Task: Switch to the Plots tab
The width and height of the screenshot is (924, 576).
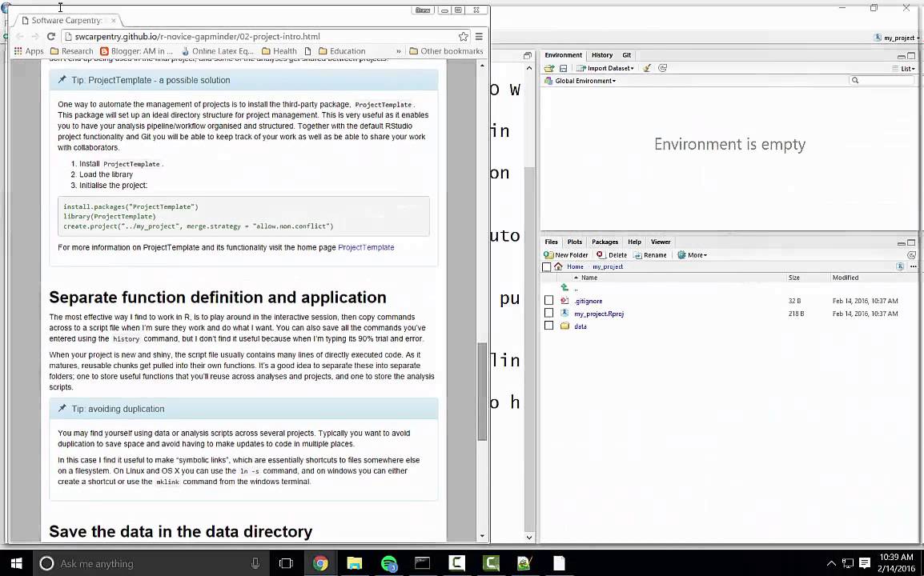Action: [575, 242]
